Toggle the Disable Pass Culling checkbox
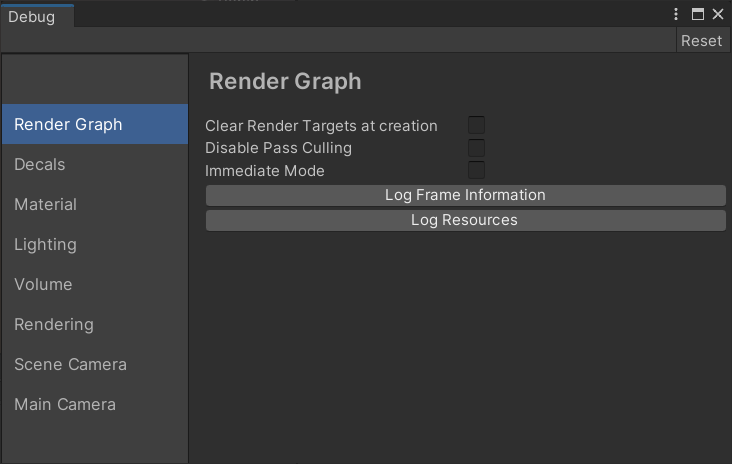This screenshot has width=732, height=464. 477,148
